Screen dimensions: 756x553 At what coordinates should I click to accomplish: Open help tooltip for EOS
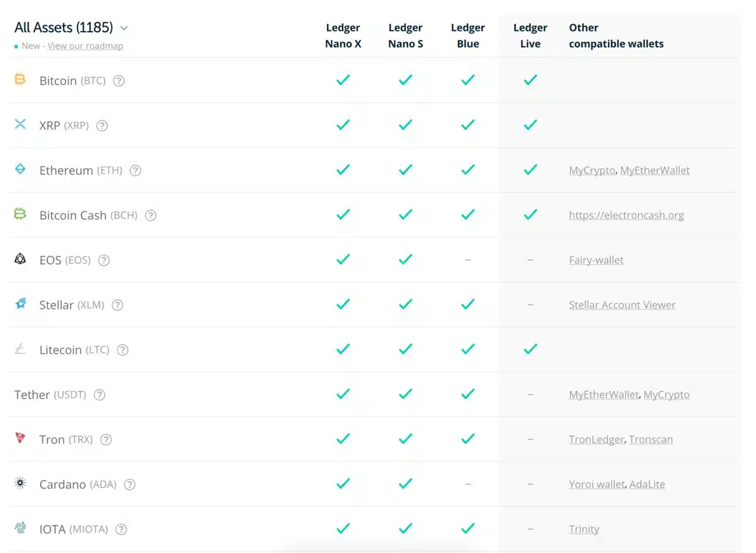coord(104,260)
